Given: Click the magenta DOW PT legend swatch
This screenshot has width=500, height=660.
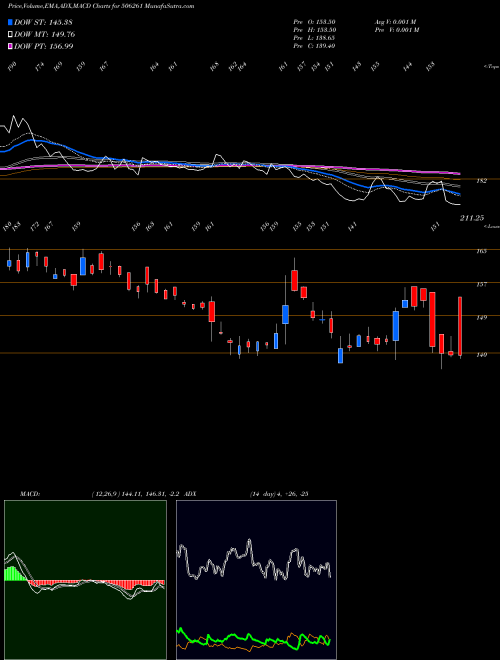Looking at the screenshot, I should tap(10, 46).
